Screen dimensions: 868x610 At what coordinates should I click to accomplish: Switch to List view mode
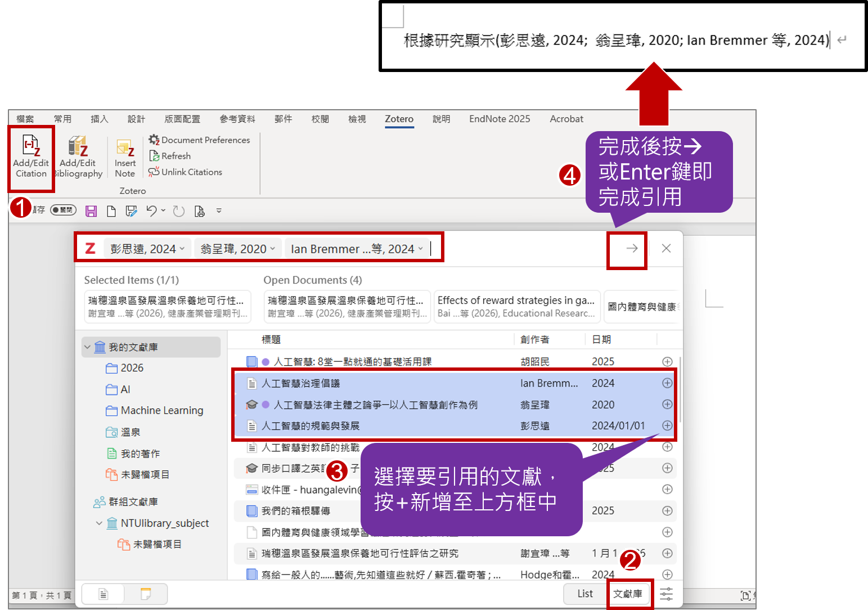pos(585,594)
